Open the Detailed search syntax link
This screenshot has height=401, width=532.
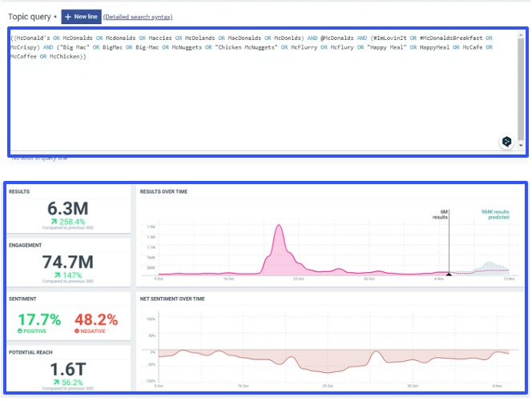point(138,17)
